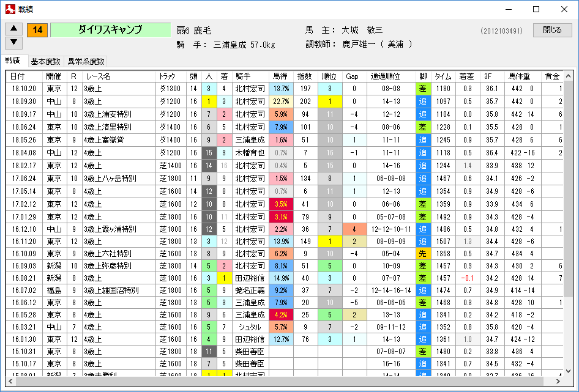Click the red 3.1% 馬得 cell

(x=281, y=217)
